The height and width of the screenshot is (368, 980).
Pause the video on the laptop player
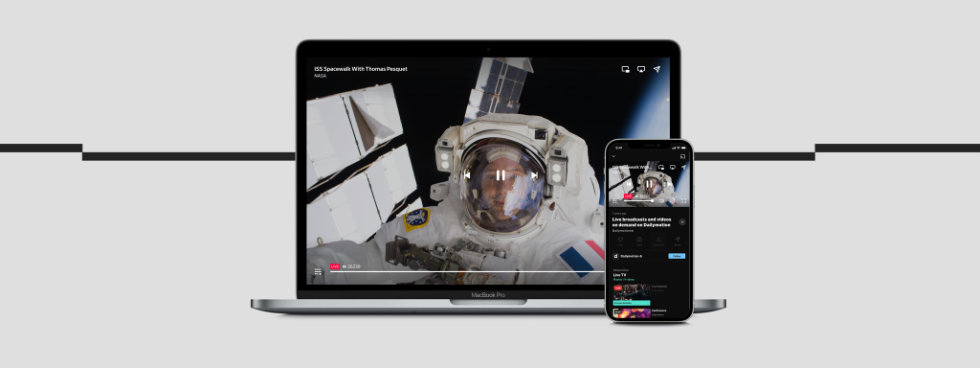pos(500,175)
